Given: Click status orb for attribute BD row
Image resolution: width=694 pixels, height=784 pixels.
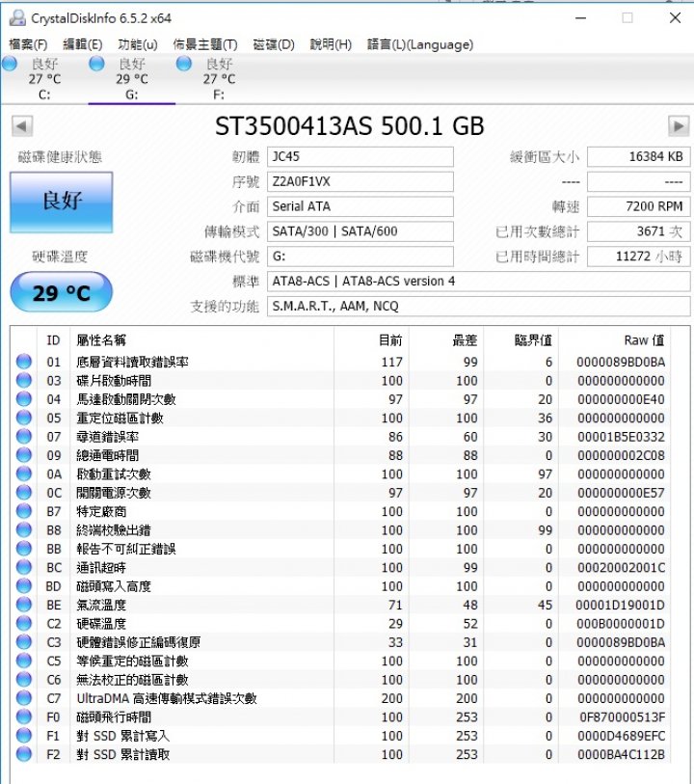Looking at the screenshot, I should (23, 586).
